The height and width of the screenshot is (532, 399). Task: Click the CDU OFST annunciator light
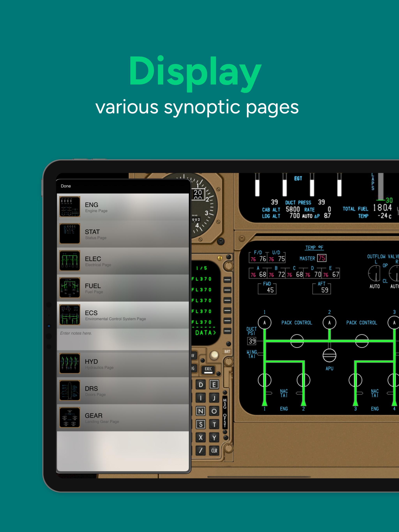225,420
